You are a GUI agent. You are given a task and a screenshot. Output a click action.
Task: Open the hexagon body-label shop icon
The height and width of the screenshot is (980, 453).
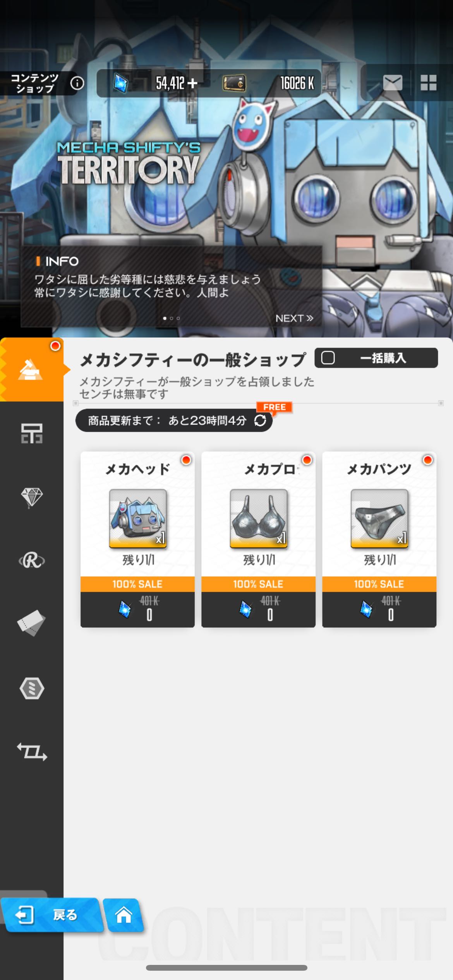(32, 688)
